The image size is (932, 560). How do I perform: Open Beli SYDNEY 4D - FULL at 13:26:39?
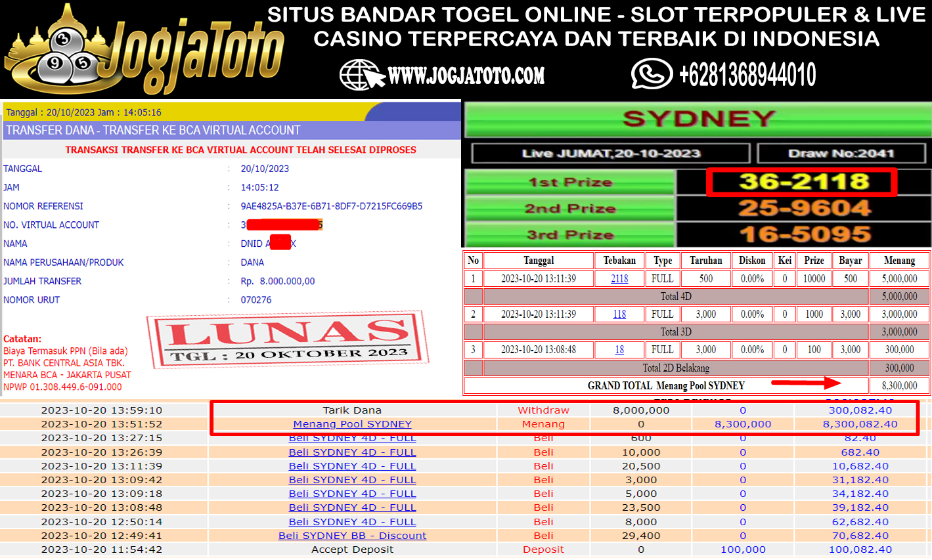pyautogui.click(x=353, y=452)
